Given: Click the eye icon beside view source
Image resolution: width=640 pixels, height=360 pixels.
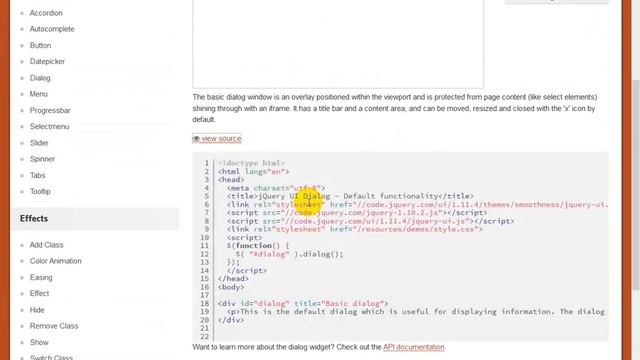Looking at the screenshot, I should 196,139.
